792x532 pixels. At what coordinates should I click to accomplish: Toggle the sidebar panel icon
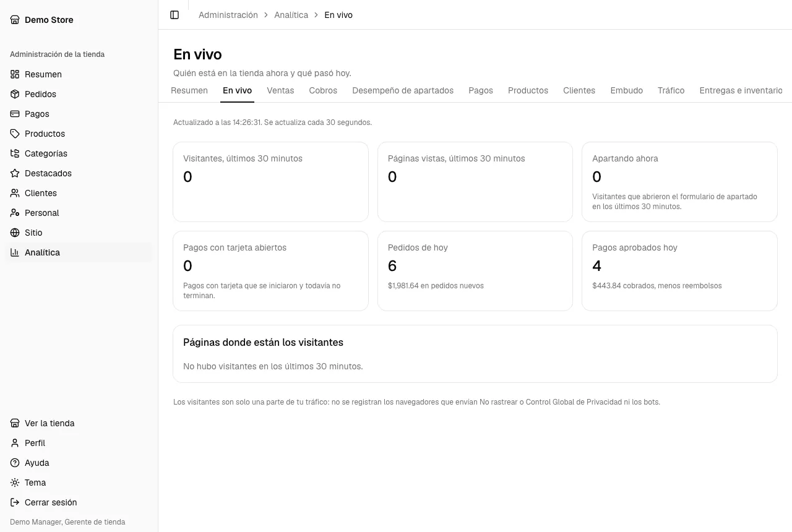pyautogui.click(x=174, y=15)
